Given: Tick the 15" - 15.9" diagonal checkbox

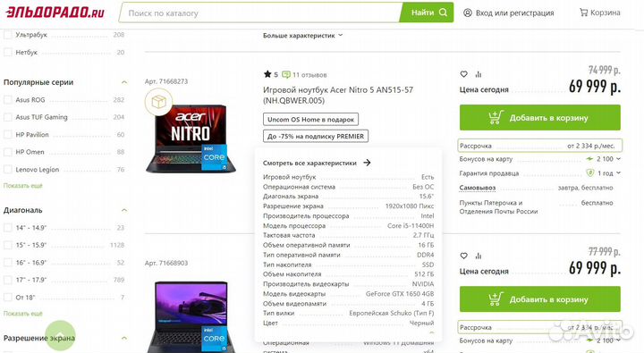Looking at the screenshot, I should 7,245.
